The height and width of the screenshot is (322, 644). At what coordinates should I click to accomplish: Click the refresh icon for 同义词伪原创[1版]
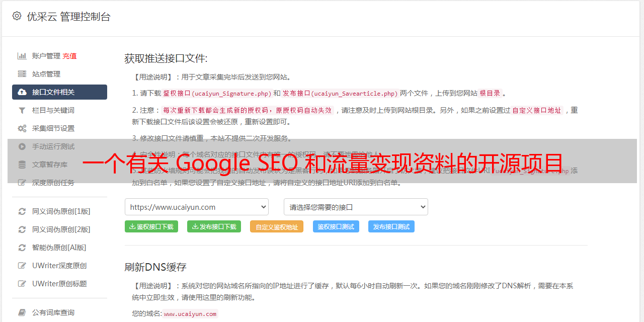pos(22,211)
